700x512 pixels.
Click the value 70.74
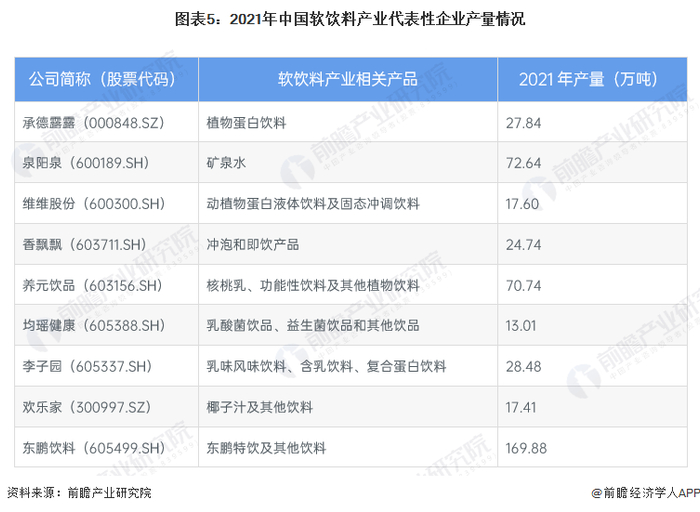523,285
